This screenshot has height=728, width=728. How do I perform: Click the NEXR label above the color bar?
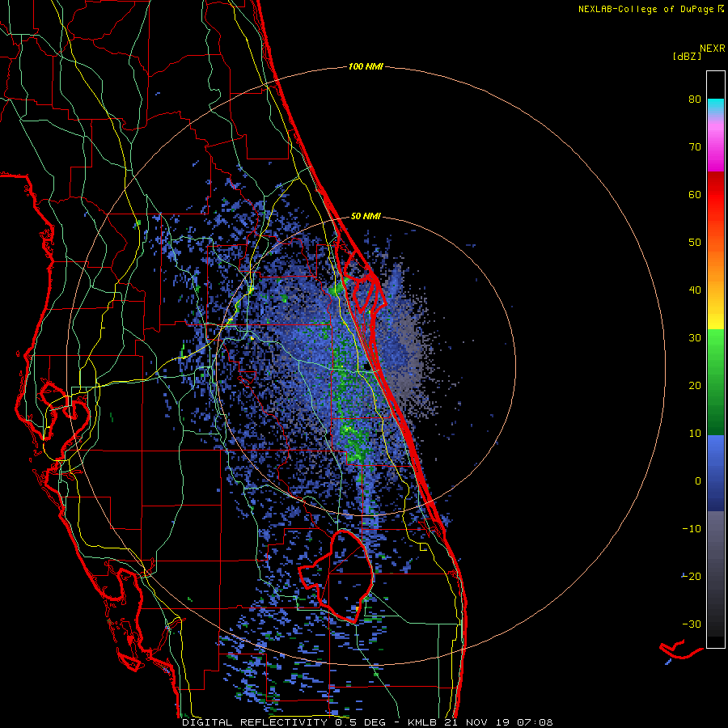[712, 49]
